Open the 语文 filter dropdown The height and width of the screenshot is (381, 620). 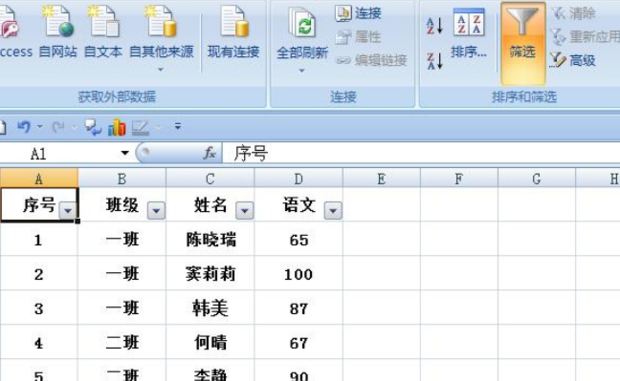333,210
